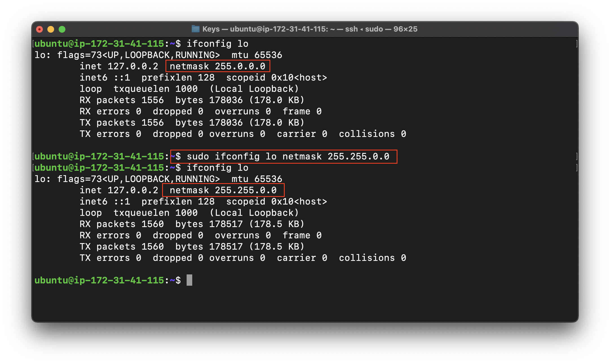Viewport: 610px width, 364px height.
Task: Click the first 'ifconfig lo' command
Action: [x=217, y=44]
